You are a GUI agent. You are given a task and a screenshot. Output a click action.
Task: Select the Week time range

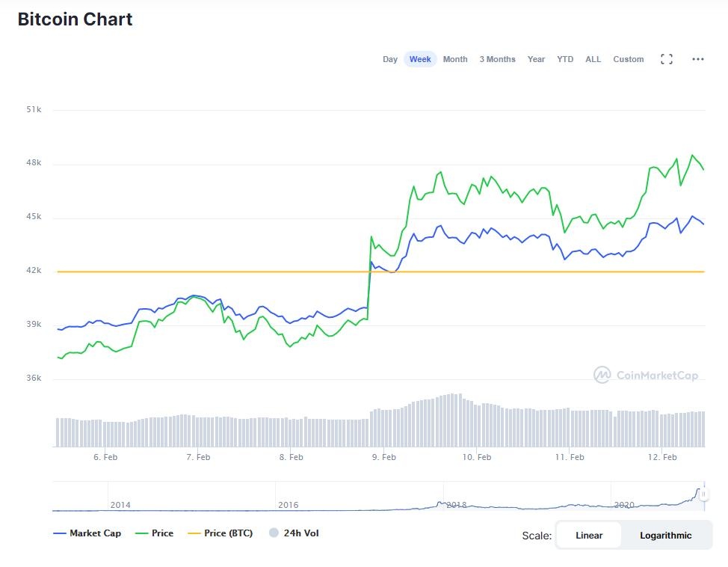pyautogui.click(x=420, y=59)
